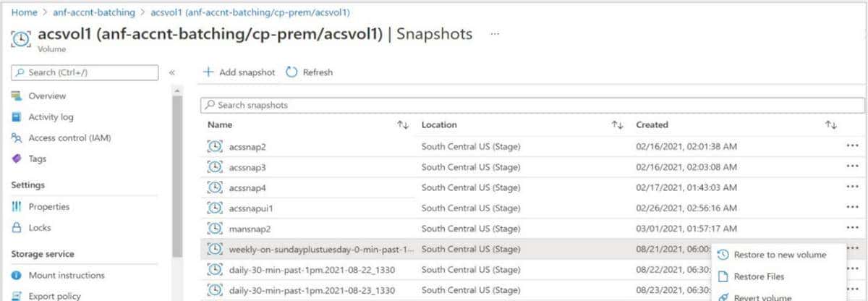Viewport: 868px width, 301px height.
Task: Open Tags in the sidebar
Action: click(x=37, y=159)
